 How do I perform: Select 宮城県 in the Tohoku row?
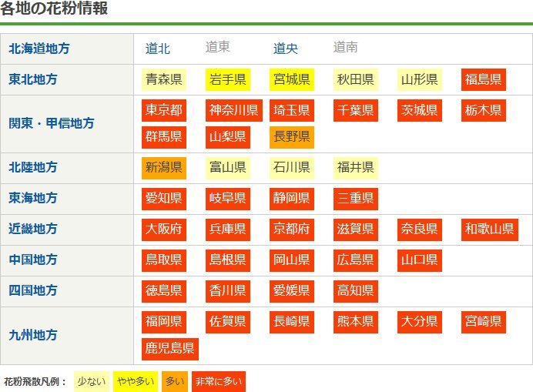[292, 79]
